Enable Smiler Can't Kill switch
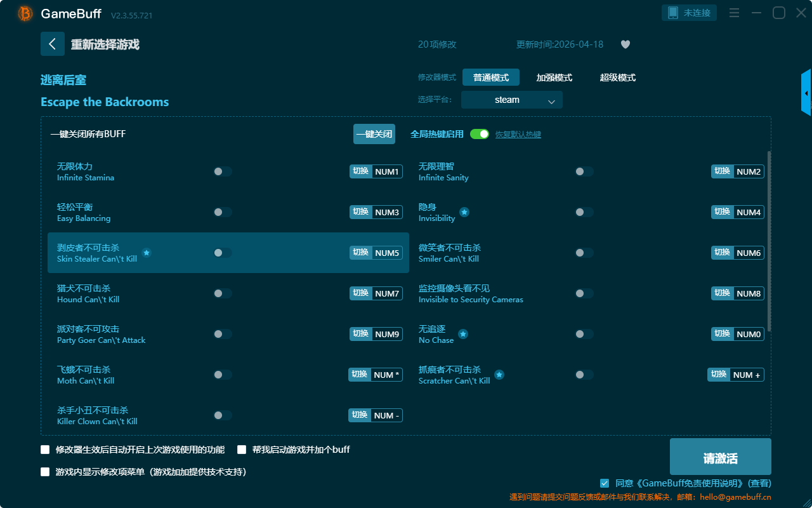 pyautogui.click(x=584, y=253)
